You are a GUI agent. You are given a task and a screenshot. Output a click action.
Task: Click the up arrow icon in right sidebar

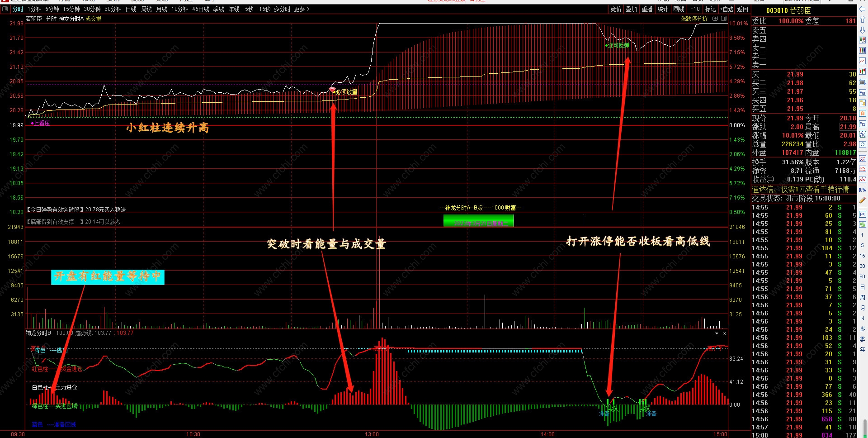(x=863, y=20)
